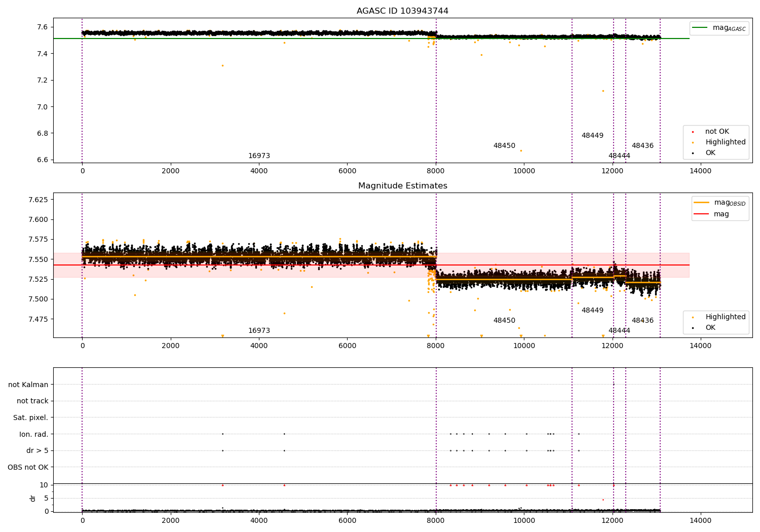Click the 7.475 tick label on middle plot
This screenshot has height=532, width=760.
39,319
